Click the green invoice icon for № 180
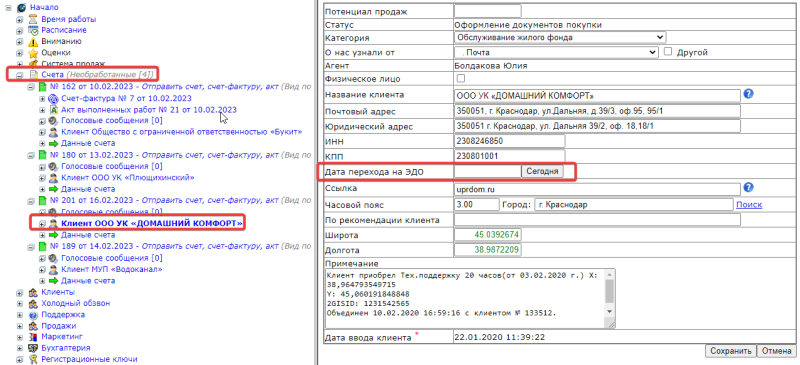800x365 pixels. [x=43, y=155]
